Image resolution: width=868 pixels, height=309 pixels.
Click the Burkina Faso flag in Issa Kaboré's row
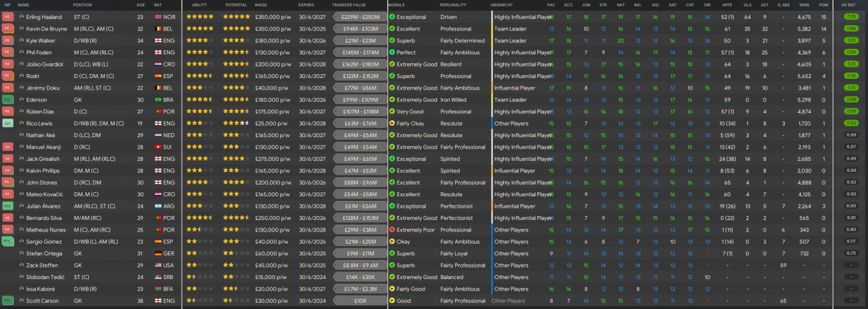159,289
